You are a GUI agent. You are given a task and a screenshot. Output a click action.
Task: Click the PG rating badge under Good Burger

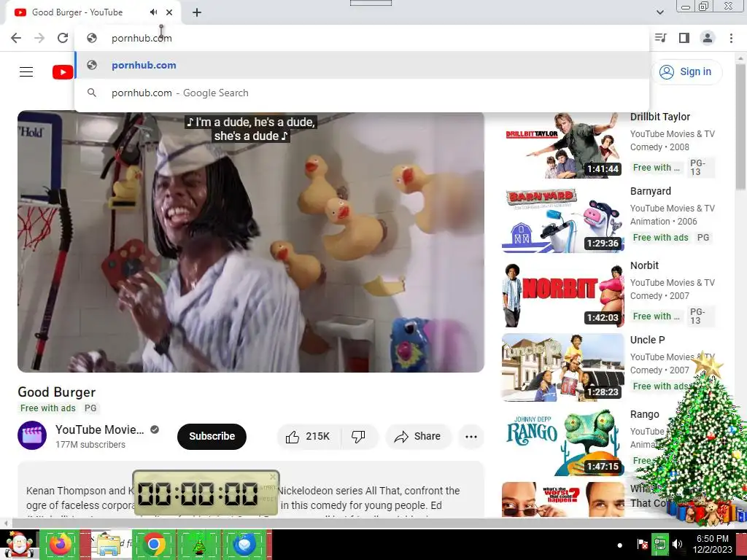pyautogui.click(x=90, y=408)
